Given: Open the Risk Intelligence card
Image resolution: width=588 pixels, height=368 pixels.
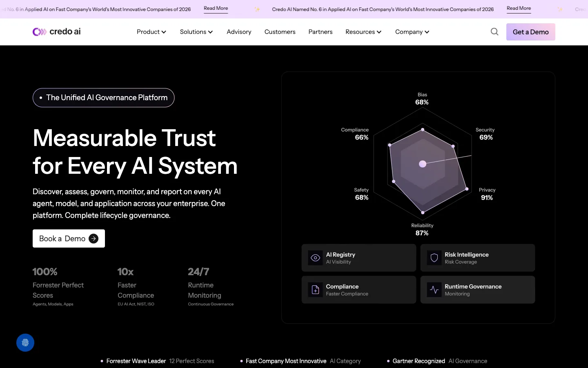Looking at the screenshot, I should 477,258.
